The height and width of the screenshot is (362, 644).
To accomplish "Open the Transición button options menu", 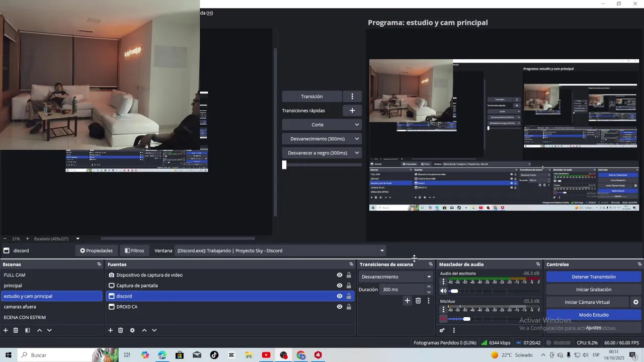I will point(352,97).
